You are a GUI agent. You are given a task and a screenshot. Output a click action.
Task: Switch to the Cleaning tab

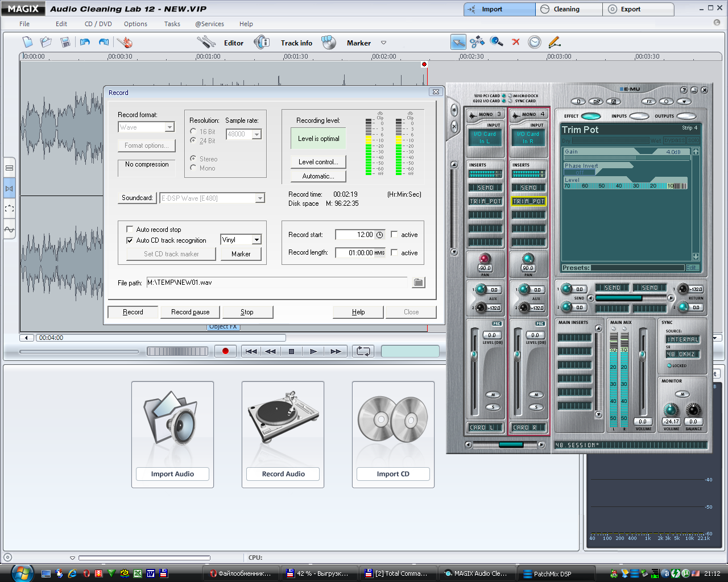pyautogui.click(x=569, y=9)
